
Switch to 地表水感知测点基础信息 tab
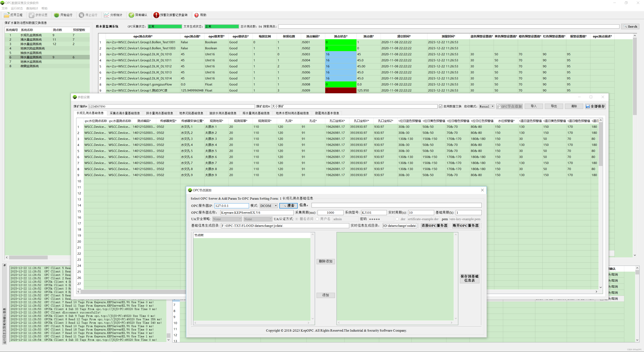click(292, 113)
